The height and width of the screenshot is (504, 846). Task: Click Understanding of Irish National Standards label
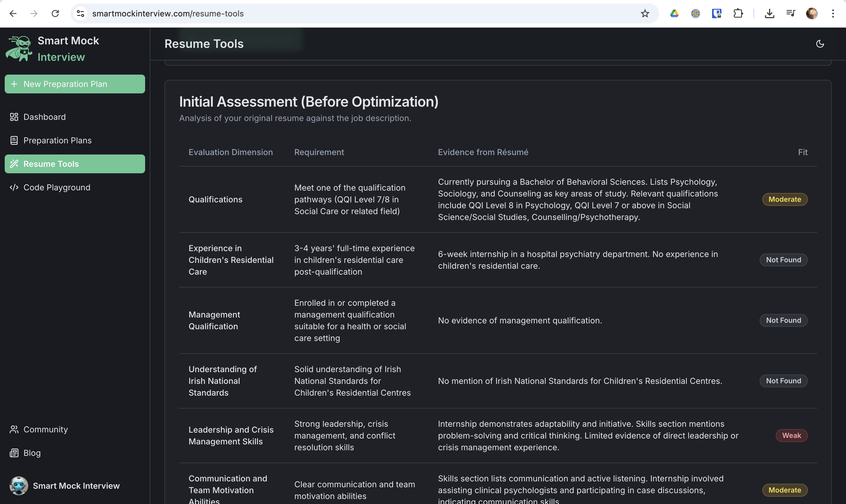tap(223, 381)
